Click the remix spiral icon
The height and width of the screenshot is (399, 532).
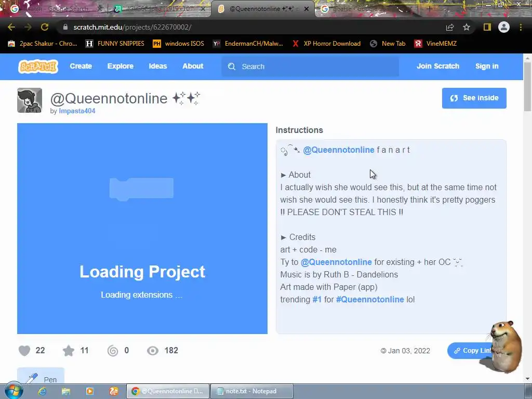[113, 351]
